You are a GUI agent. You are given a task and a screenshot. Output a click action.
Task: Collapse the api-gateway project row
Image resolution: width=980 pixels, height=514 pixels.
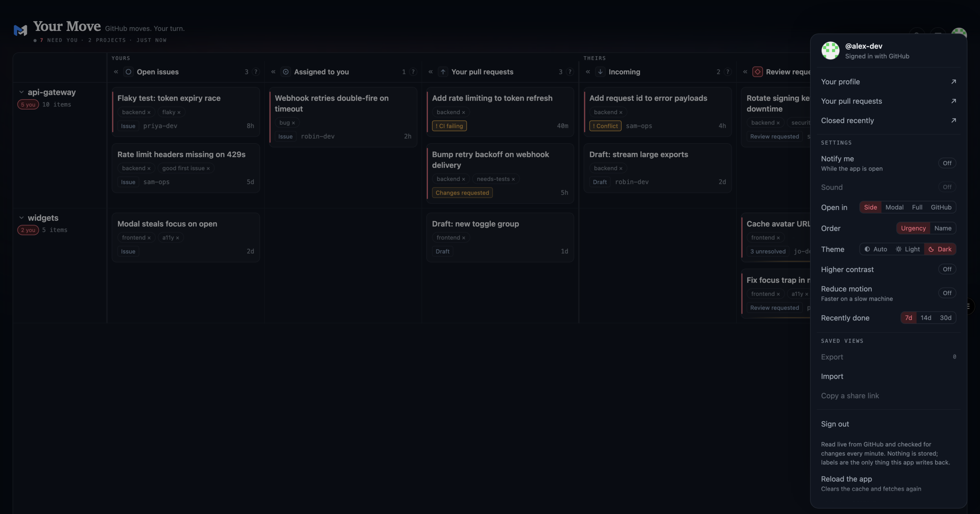click(x=21, y=92)
